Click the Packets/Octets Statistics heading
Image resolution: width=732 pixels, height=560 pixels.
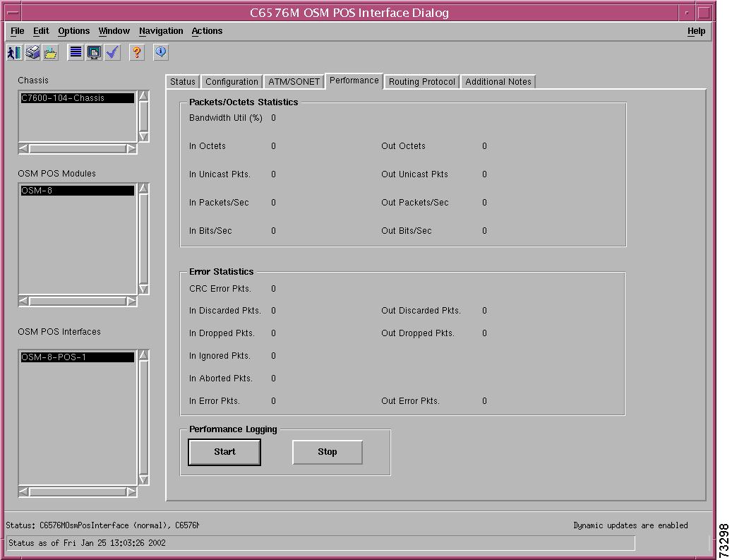pyautogui.click(x=244, y=102)
